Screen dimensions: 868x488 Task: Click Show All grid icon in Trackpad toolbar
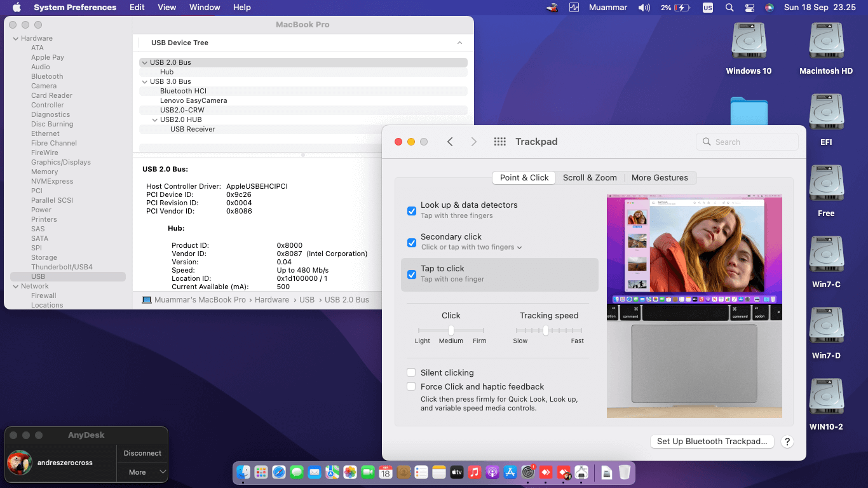click(x=500, y=142)
